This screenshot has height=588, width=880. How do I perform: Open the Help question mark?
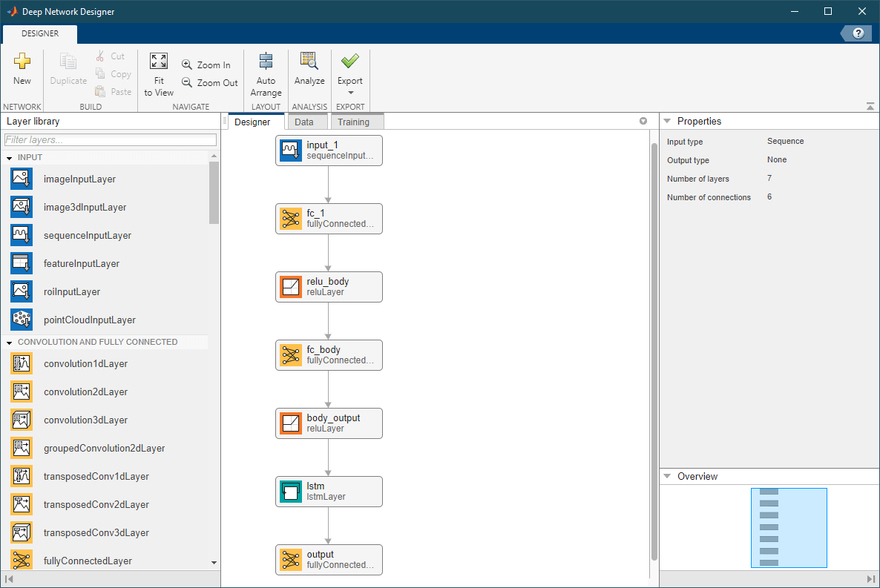858,33
